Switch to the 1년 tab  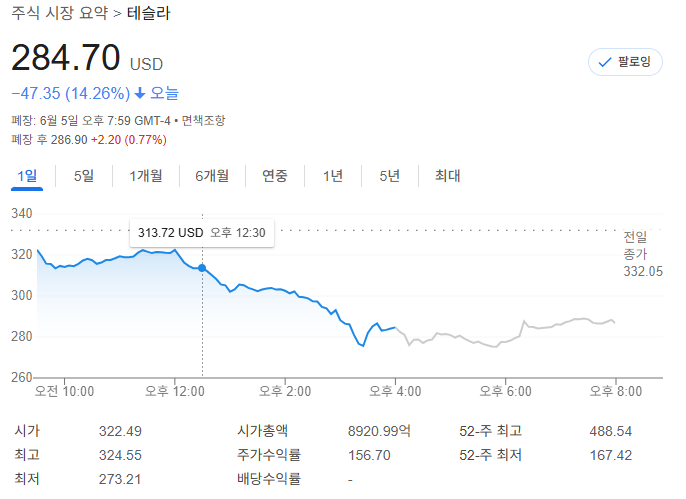tap(332, 176)
